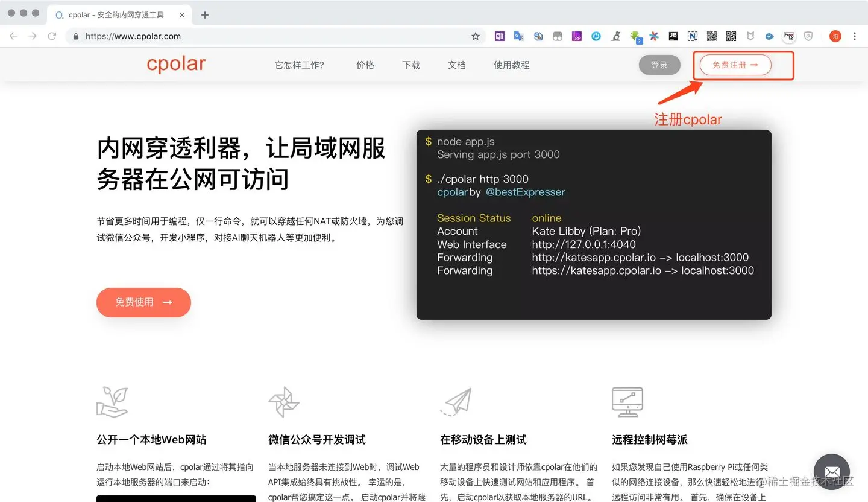Click the cpolar logo
The height and width of the screenshot is (502, 868).
[x=176, y=64]
